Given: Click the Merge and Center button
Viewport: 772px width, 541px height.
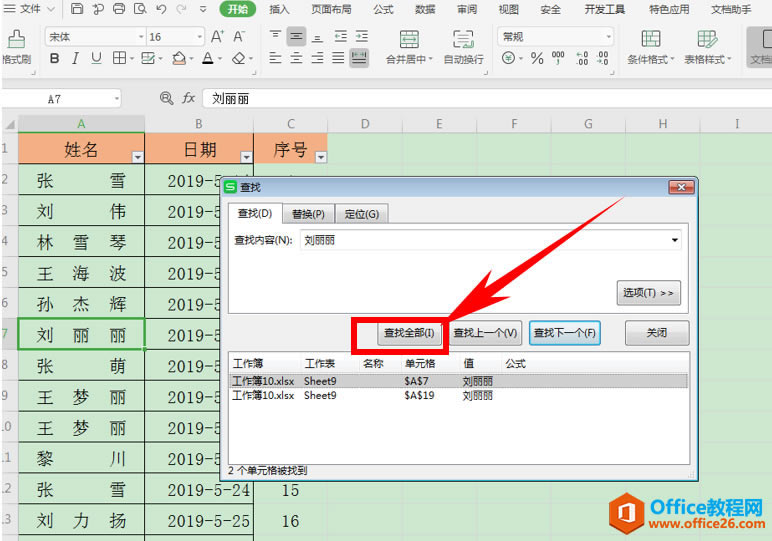Looking at the screenshot, I should tap(409, 47).
